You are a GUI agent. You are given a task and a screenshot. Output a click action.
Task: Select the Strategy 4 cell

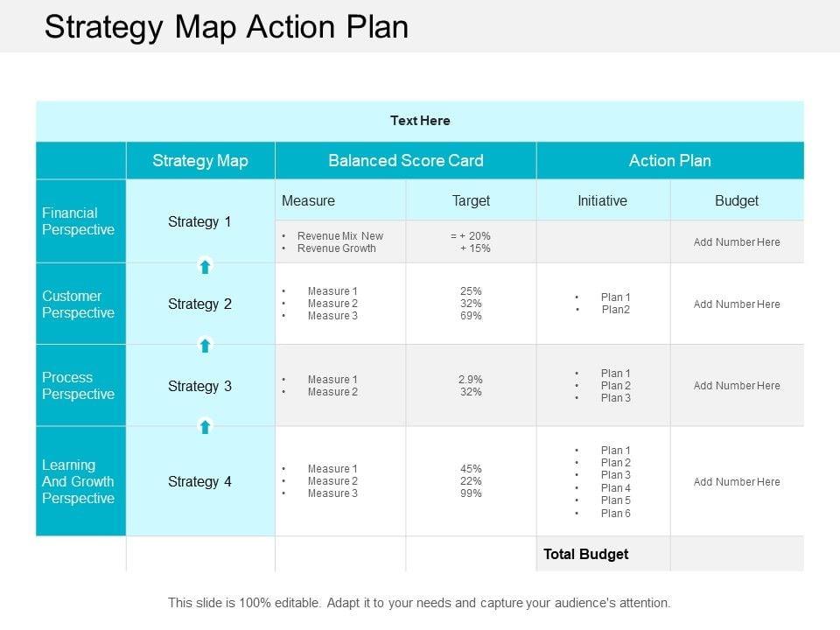[199, 481]
